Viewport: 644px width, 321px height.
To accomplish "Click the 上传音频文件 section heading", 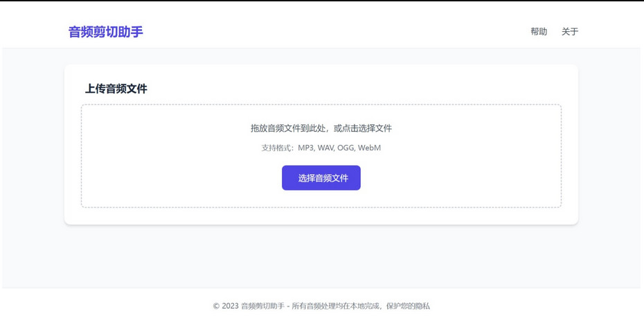I will click(x=116, y=89).
